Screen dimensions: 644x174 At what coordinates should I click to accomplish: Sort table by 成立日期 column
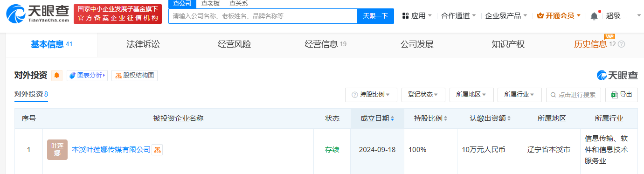377,118
